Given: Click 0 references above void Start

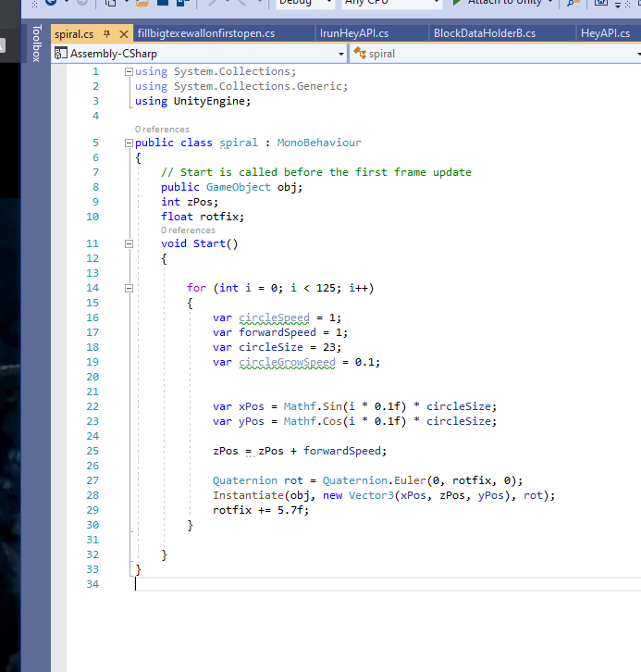Looking at the screenshot, I should [x=188, y=230].
